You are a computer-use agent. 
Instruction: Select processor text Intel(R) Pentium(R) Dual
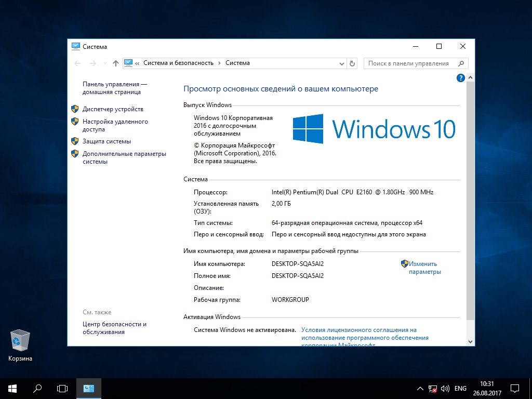tap(304, 192)
